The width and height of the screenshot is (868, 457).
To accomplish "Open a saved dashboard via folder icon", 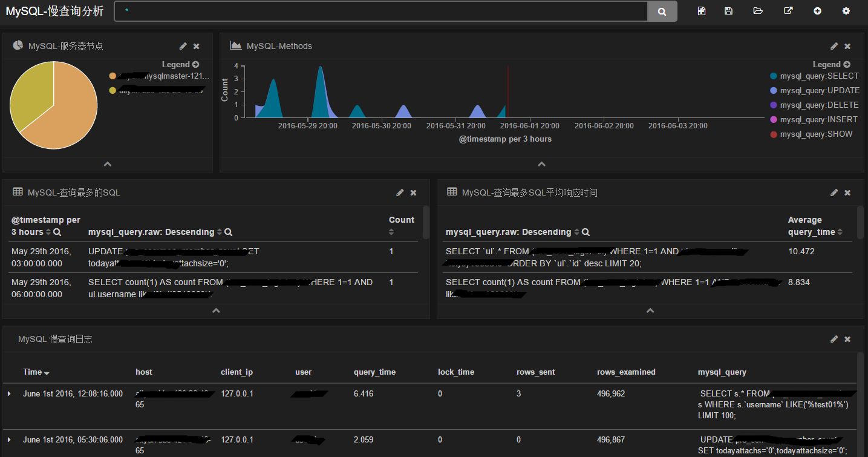I will (758, 11).
